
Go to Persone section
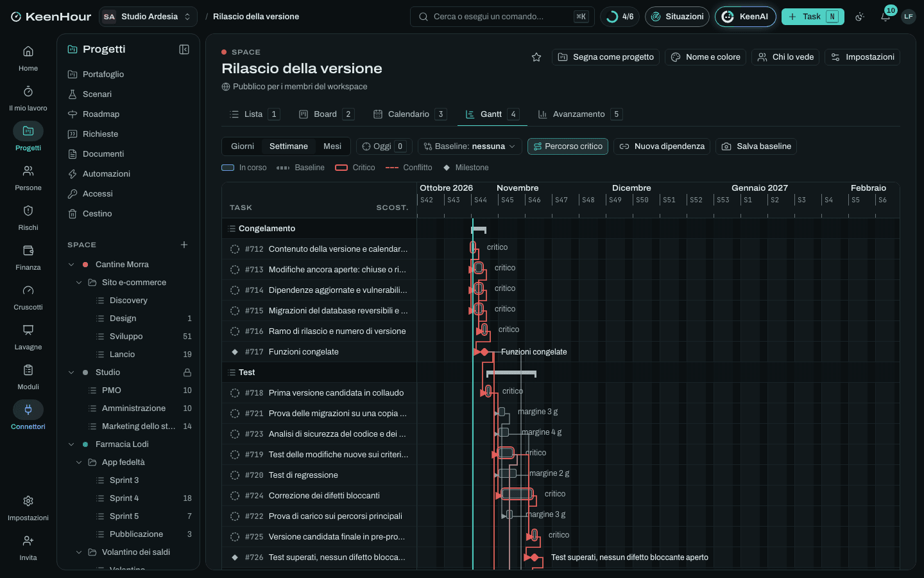pos(28,177)
